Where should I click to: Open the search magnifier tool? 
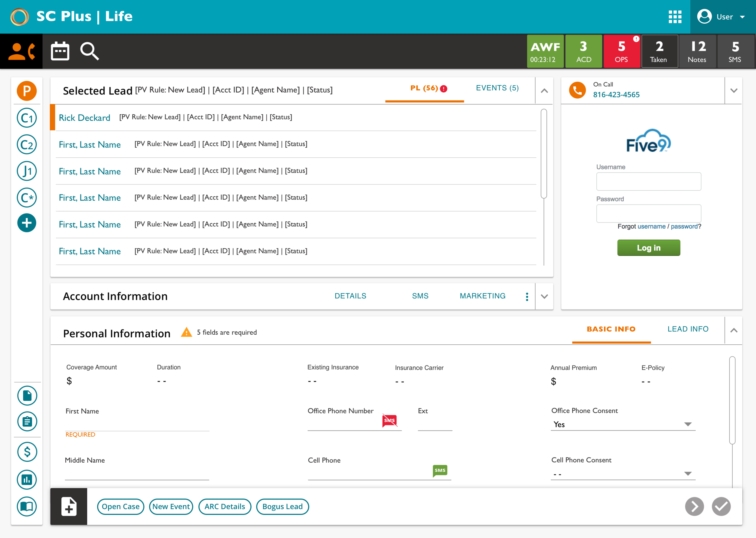tap(90, 51)
